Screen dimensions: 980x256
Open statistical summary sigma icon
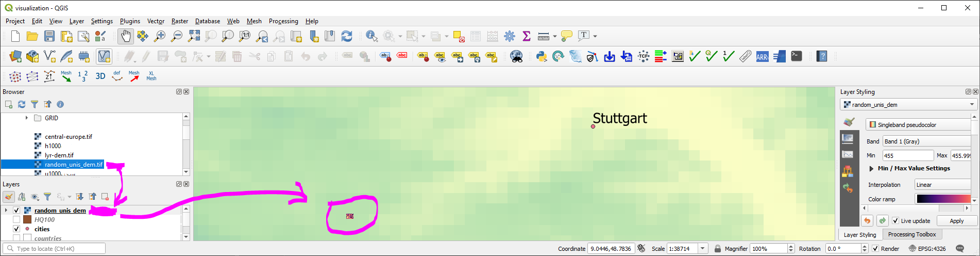pos(527,36)
